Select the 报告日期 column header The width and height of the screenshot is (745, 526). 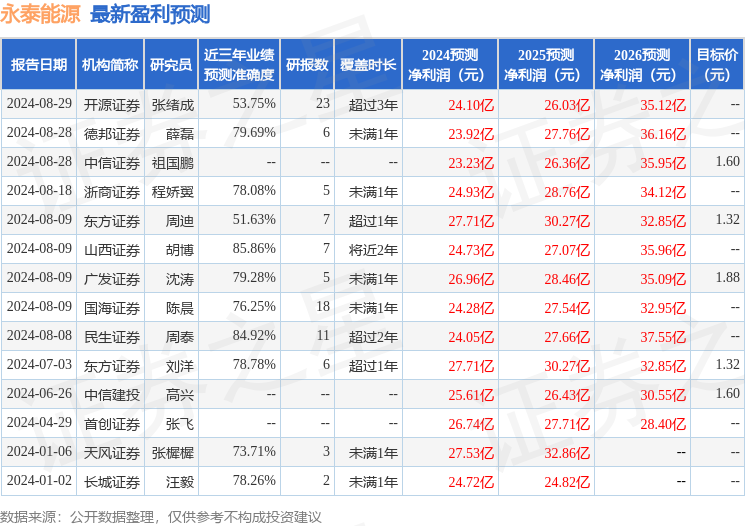coord(38,65)
